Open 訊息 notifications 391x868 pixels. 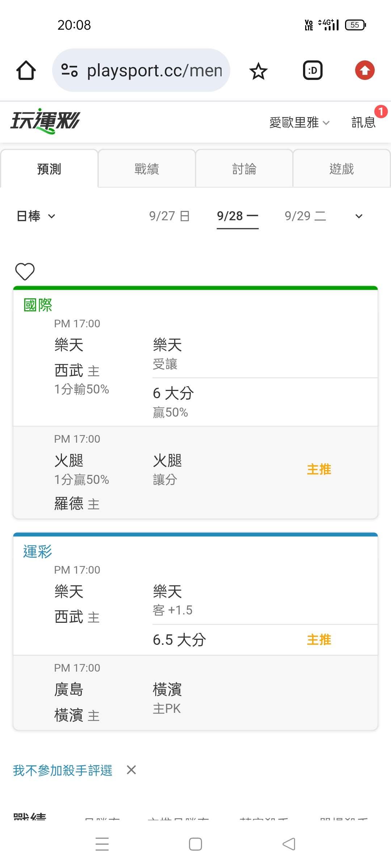coord(364,122)
